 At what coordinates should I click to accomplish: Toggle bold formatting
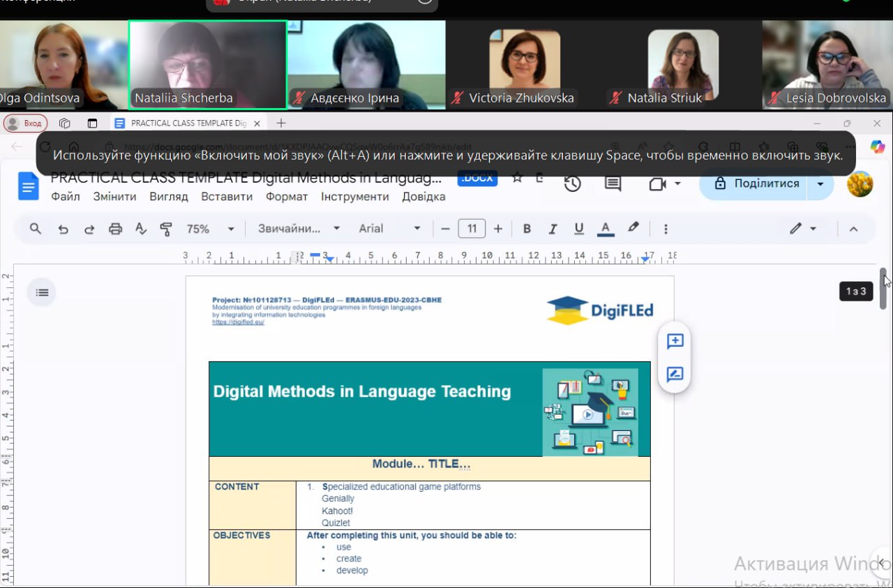coord(527,229)
